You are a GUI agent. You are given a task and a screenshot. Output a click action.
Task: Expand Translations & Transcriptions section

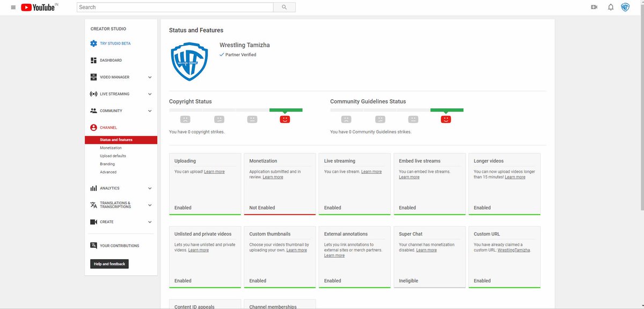click(x=150, y=205)
